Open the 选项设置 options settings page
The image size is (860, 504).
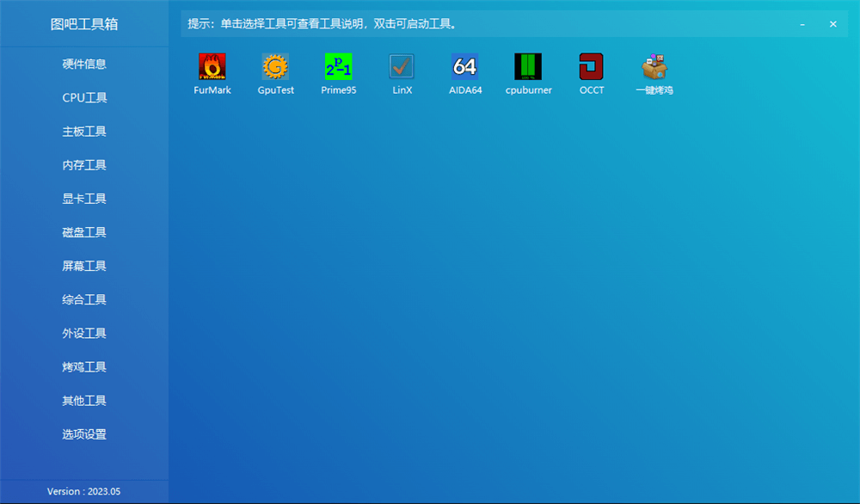[x=83, y=433]
